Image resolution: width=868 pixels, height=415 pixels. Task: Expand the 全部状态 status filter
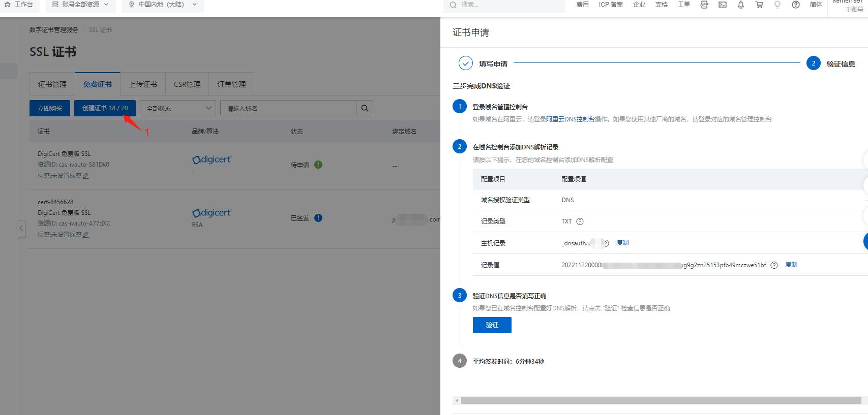(x=178, y=108)
